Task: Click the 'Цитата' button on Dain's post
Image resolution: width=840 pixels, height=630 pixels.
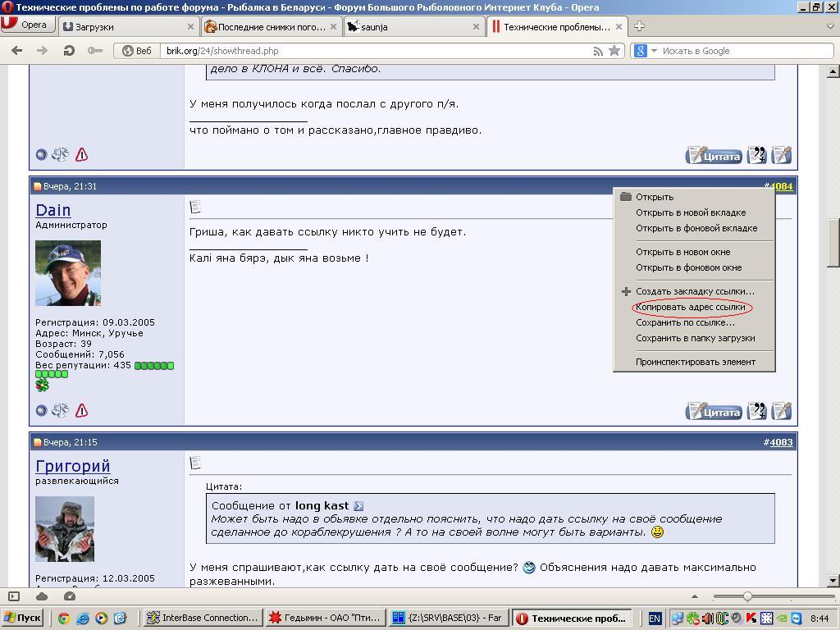Action: [714, 410]
